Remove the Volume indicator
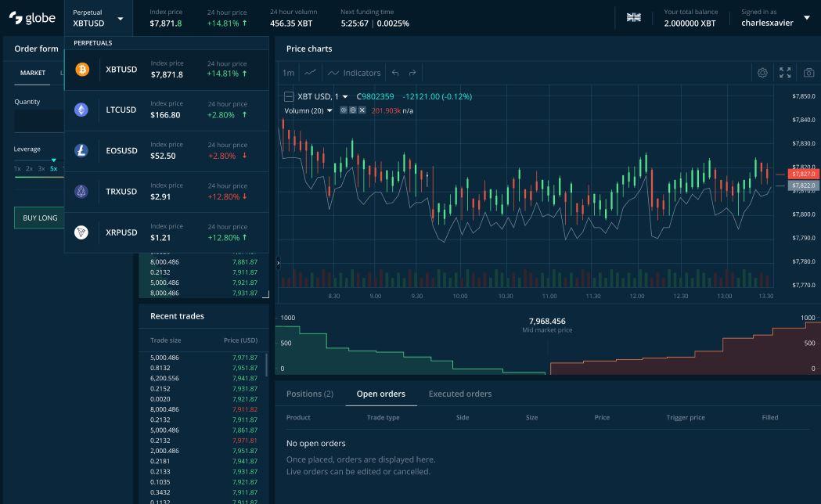The image size is (821, 504). click(362, 110)
